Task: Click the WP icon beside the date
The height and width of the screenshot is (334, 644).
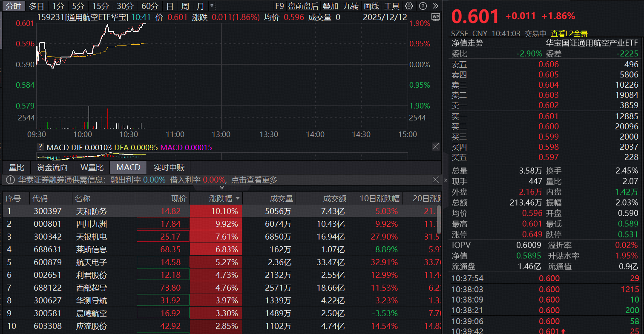Action: (x=435, y=17)
